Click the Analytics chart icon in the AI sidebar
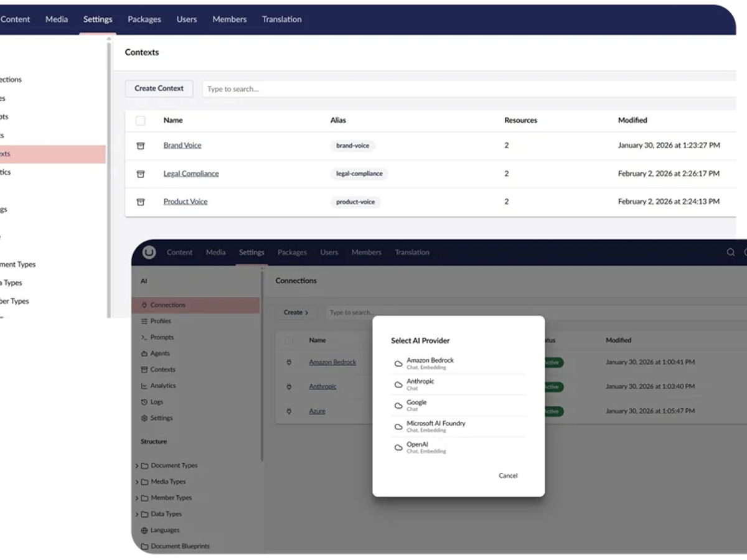Screen dimensions: 747x560 144,386
